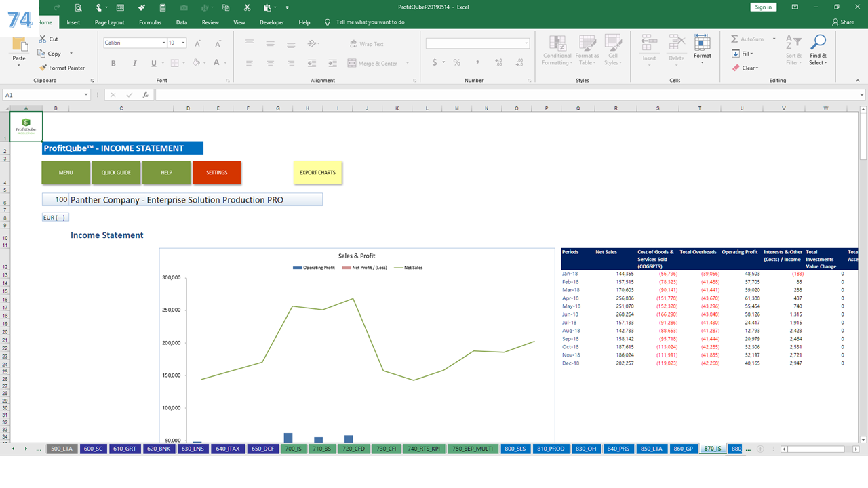Open Sort & Filter menu
868x488 pixels.
point(793,51)
